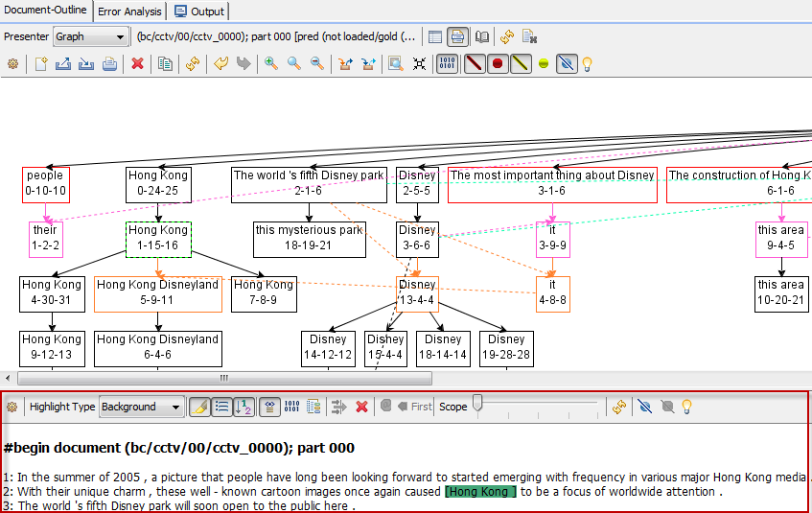Image resolution: width=812 pixels, height=513 pixels.
Task: Click the gray redo arrow
Action: pyautogui.click(x=244, y=63)
